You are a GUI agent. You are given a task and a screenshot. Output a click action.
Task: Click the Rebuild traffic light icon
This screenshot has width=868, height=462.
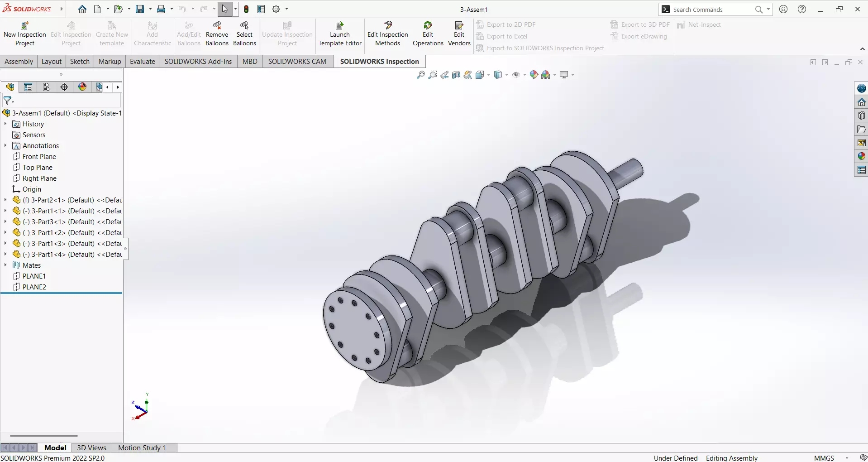(246, 9)
